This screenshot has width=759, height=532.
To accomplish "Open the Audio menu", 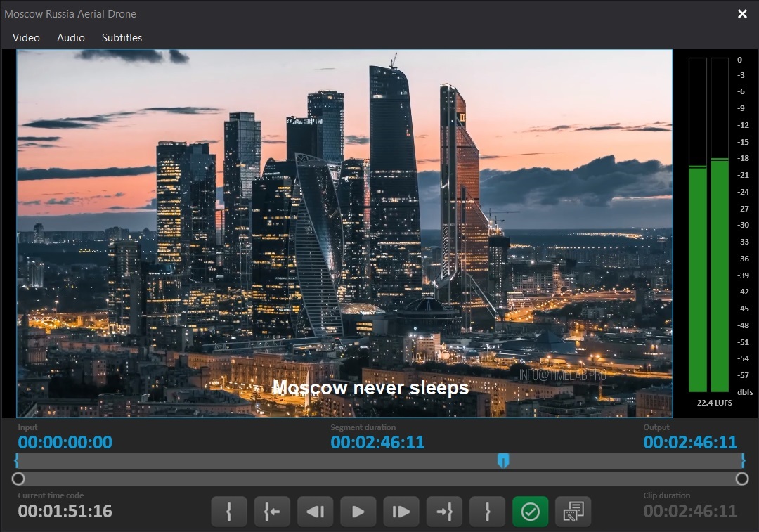I will [71, 38].
